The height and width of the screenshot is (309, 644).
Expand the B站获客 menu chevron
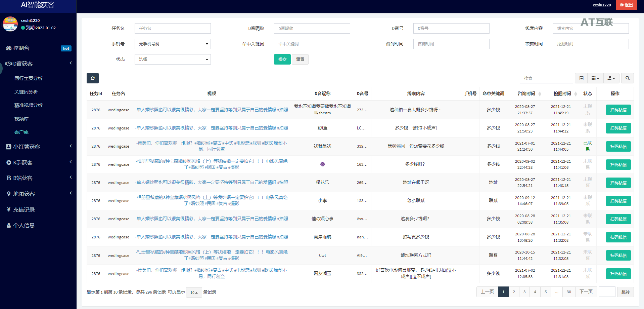point(71,177)
